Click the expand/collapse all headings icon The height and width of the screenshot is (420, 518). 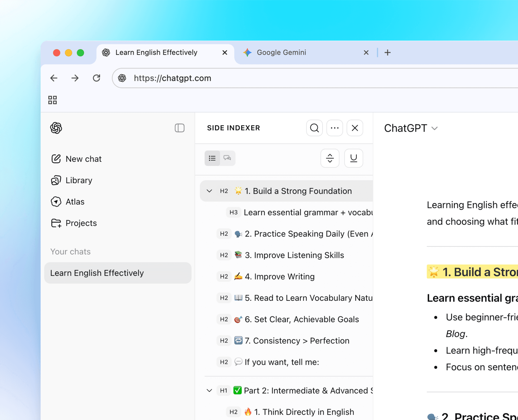[330, 158]
